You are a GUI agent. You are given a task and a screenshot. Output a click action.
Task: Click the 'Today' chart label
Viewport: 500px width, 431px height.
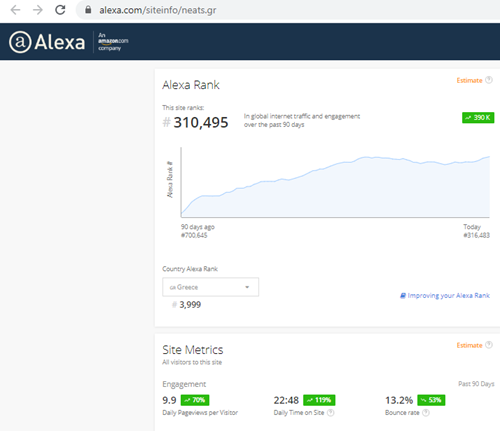click(x=472, y=227)
